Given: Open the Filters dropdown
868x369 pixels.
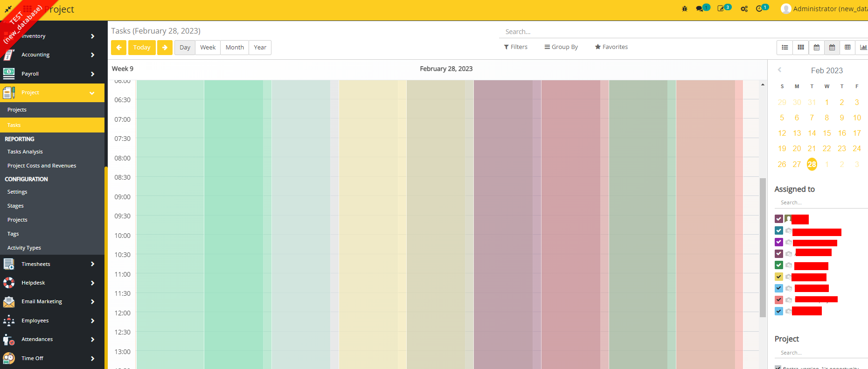Looking at the screenshot, I should coord(516,47).
